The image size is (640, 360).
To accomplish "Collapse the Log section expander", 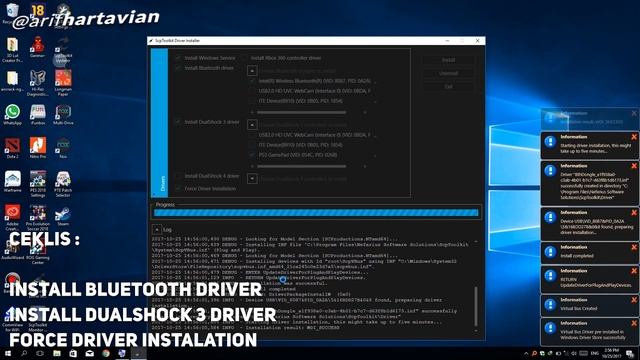I will [x=157, y=229].
